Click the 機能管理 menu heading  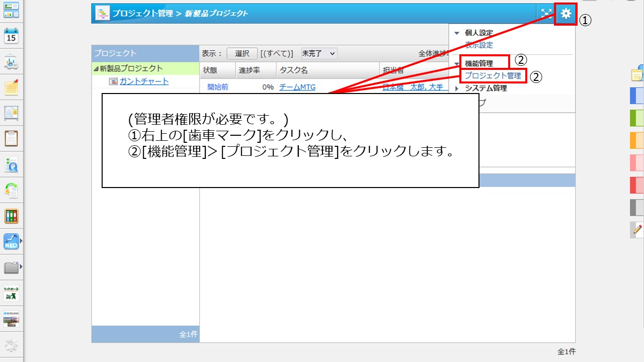tap(479, 63)
